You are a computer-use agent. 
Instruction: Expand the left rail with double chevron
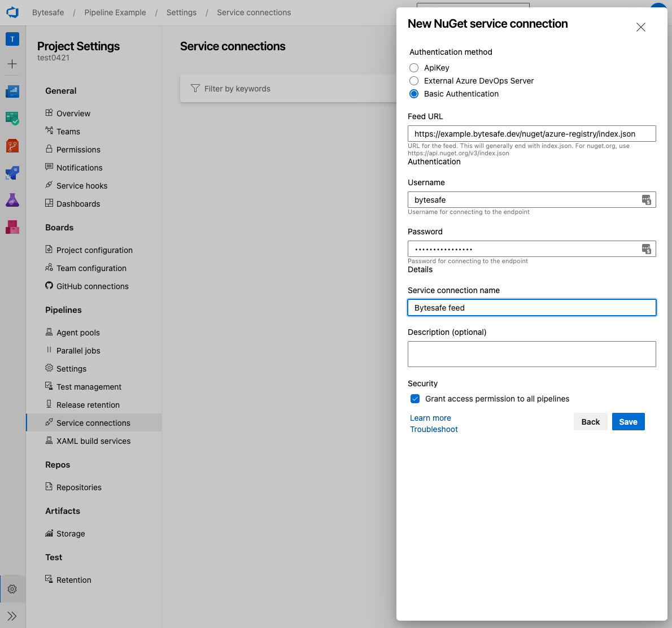pyautogui.click(x=12, y=616)
